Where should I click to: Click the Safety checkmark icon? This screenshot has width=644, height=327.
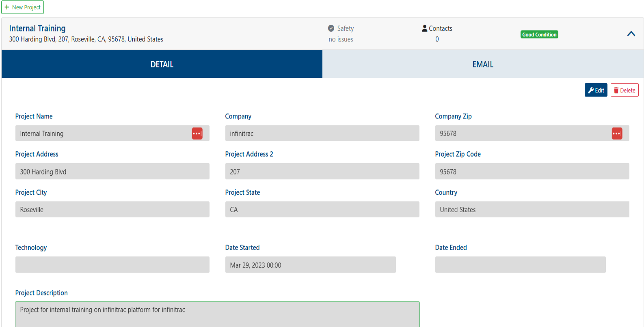click(331, 28)
